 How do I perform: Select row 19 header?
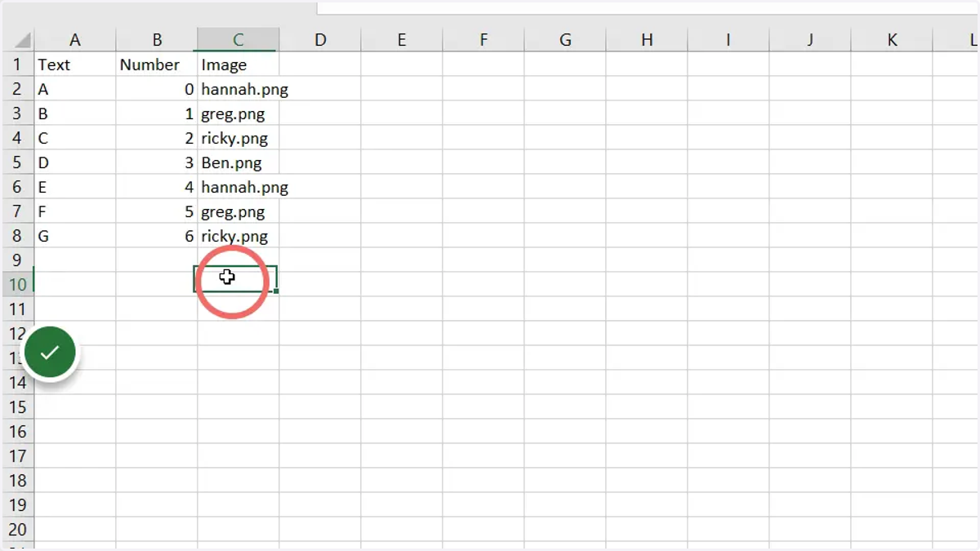coord(18,505)
